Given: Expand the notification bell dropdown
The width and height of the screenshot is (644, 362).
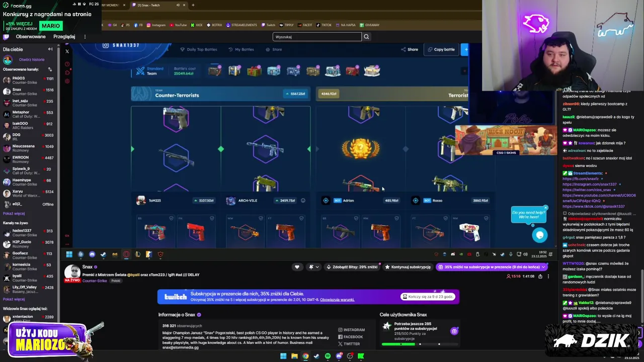Looking at the screenshot, I should (313, 267).
